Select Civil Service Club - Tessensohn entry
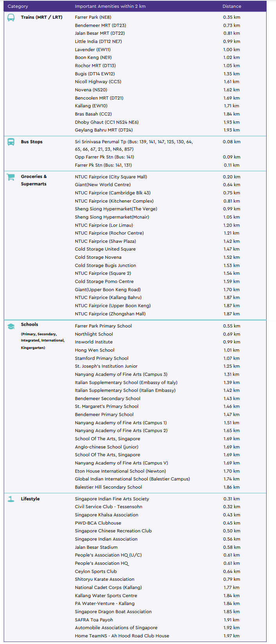Screen dimensions: 276x644 coord(109,507)
